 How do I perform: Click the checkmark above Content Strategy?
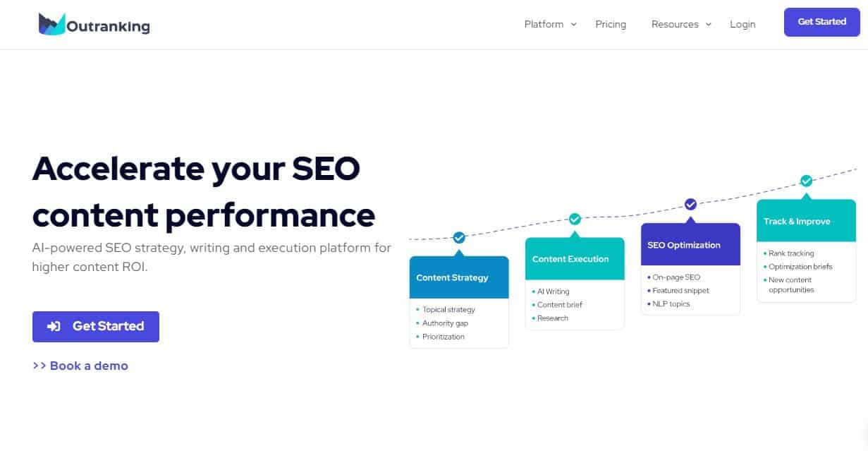click(459, 238)
